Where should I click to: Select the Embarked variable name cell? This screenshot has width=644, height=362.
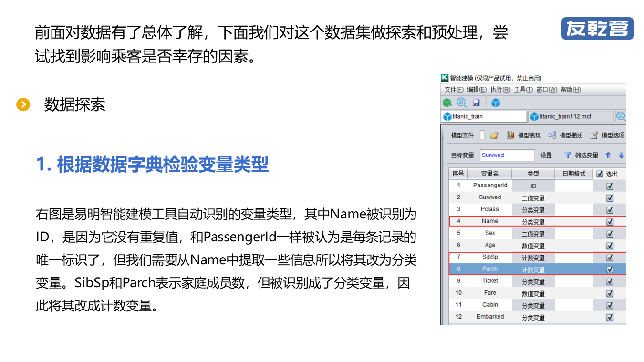point(490,317)
